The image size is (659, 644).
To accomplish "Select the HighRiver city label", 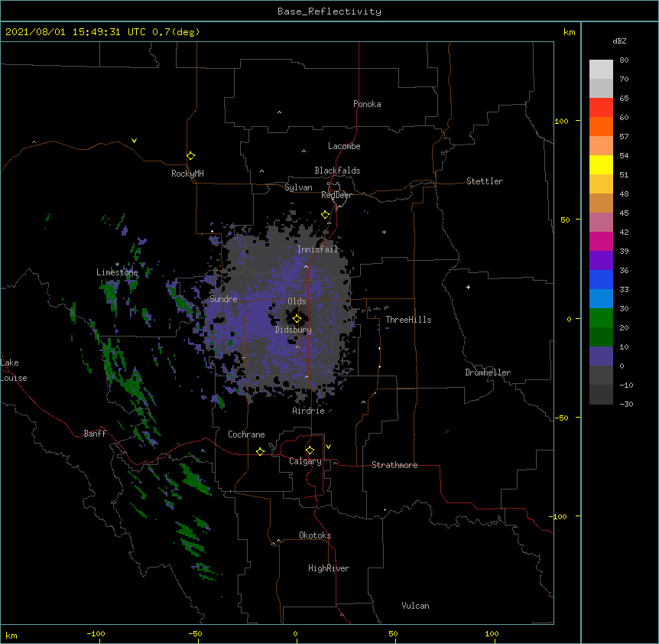I will [x=329, y=568].
